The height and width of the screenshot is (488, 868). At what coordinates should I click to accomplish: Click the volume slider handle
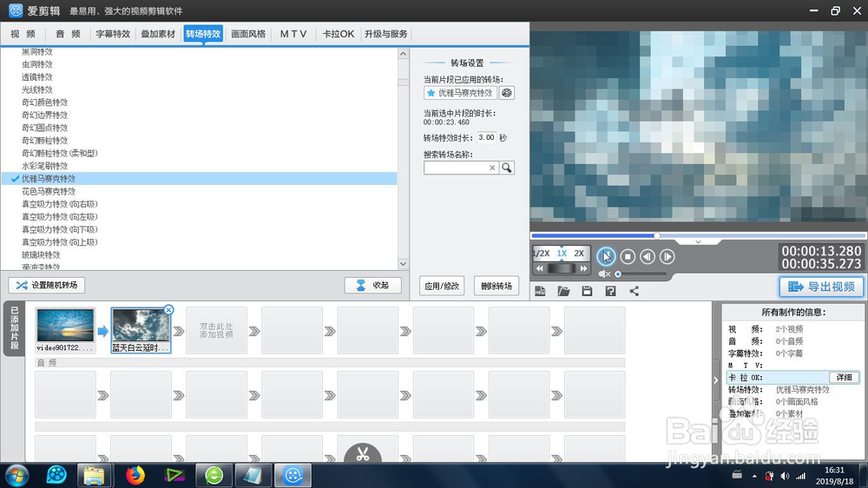pyautogui.click(x=618, y=274)
